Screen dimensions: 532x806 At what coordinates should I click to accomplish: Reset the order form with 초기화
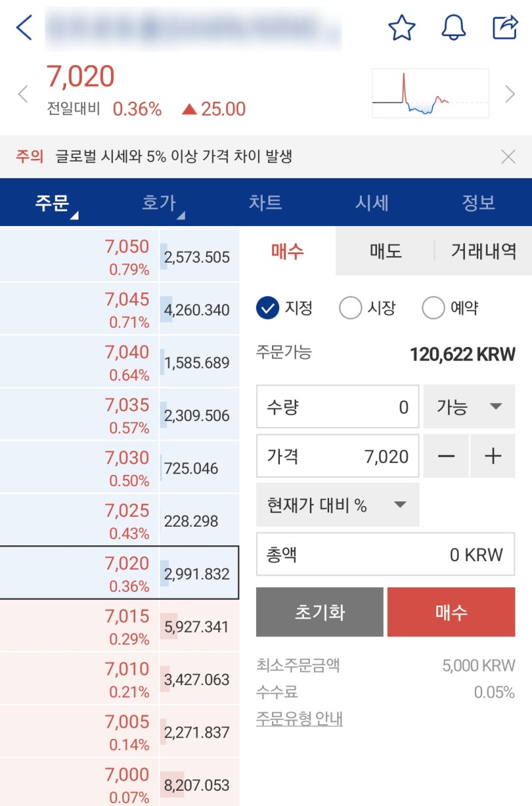click(319, 611)
